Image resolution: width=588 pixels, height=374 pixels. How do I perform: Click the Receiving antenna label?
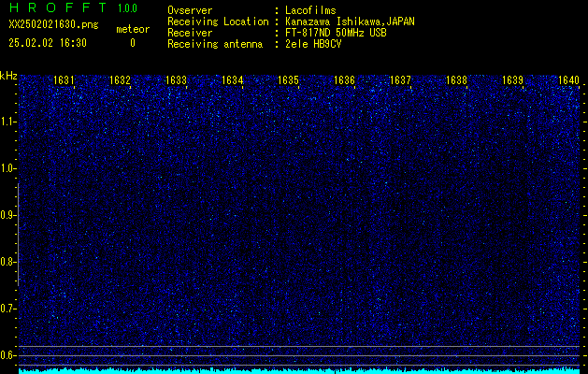pyautogui.click(x=215, y=44)
